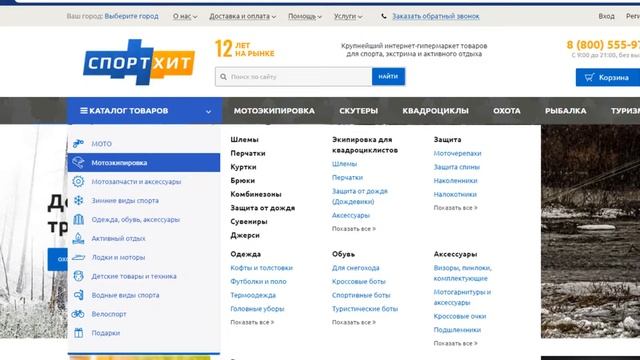Open the Защита от дождя heading link
This screenshot has width=640, height=360.
[x=262, y=208]
